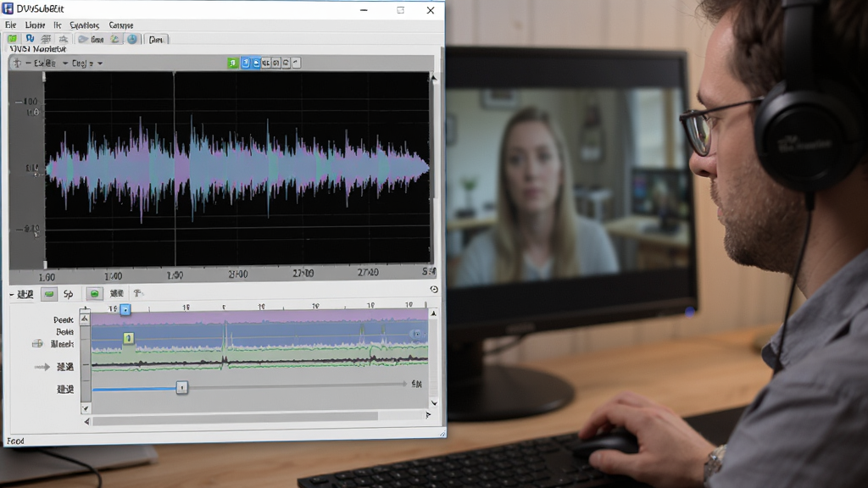Image resolution: width=868 pixels, height=488 pixels.
Task: Click the down arrow of lower panel's vertical scrollbar
Action: (434, 402)
